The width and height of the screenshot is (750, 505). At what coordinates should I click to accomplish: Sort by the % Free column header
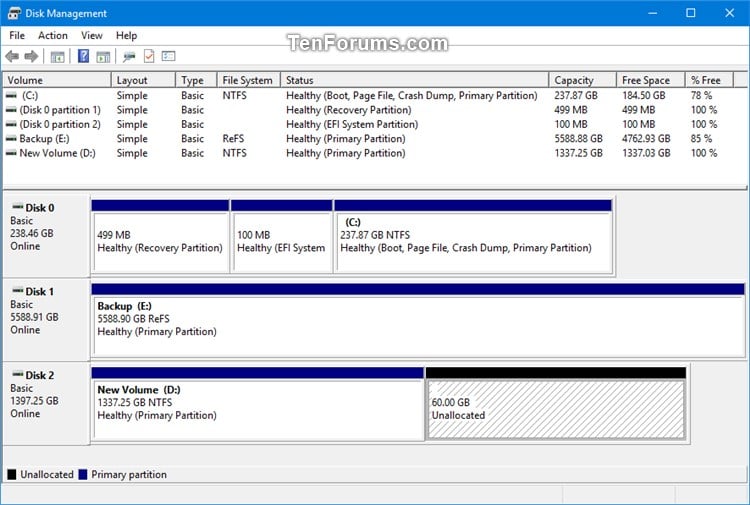[709, 80]
